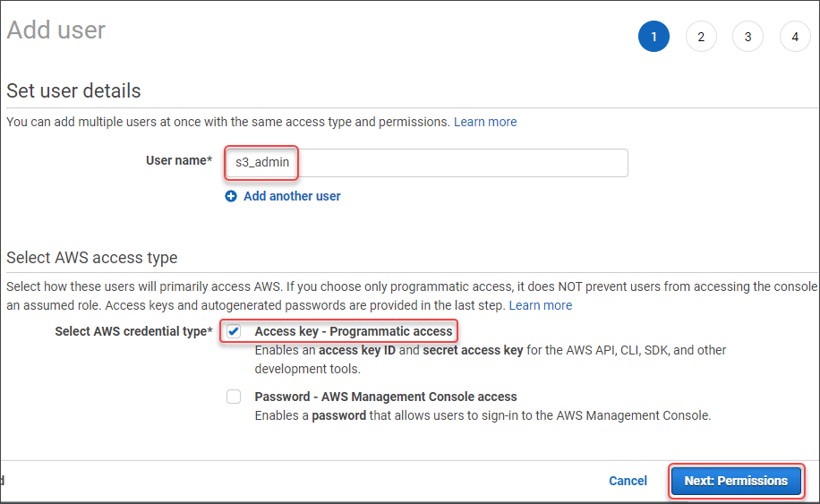820x504 pixels.
Task: Click the Set user details section heading
Action: coord(73,90)
